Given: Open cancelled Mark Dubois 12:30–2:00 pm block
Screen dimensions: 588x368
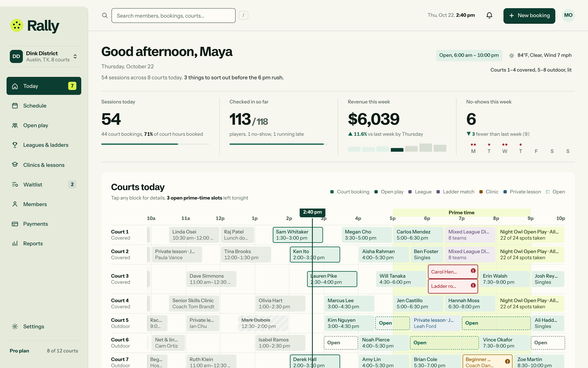Looking at the screenshot, I should pyautogui.click(x=263, y=323).
